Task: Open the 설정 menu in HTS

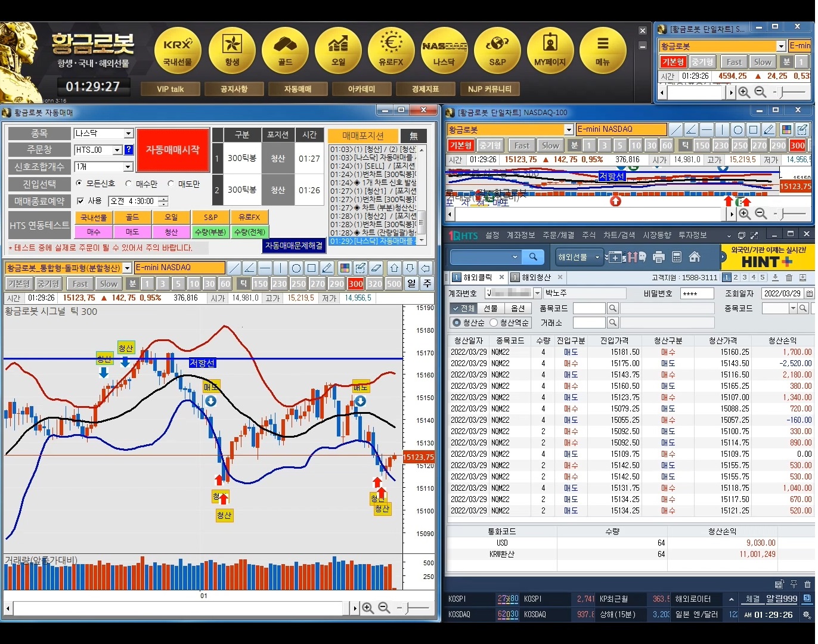Action: (492, 236)
